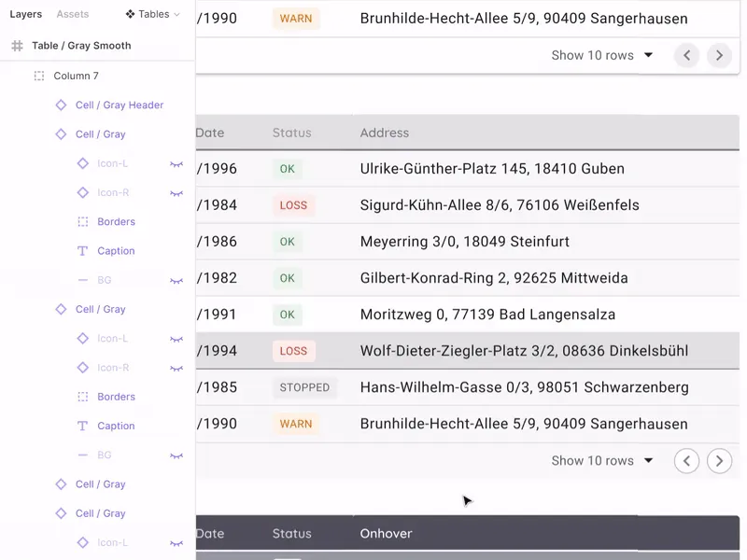This screenshot has width=747, height=560.
Task: Switch to the Layers tab
Action: coord(26,14)
